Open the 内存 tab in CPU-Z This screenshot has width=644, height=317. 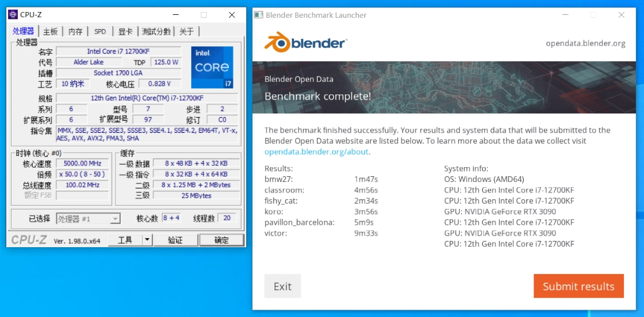[75, 31]
